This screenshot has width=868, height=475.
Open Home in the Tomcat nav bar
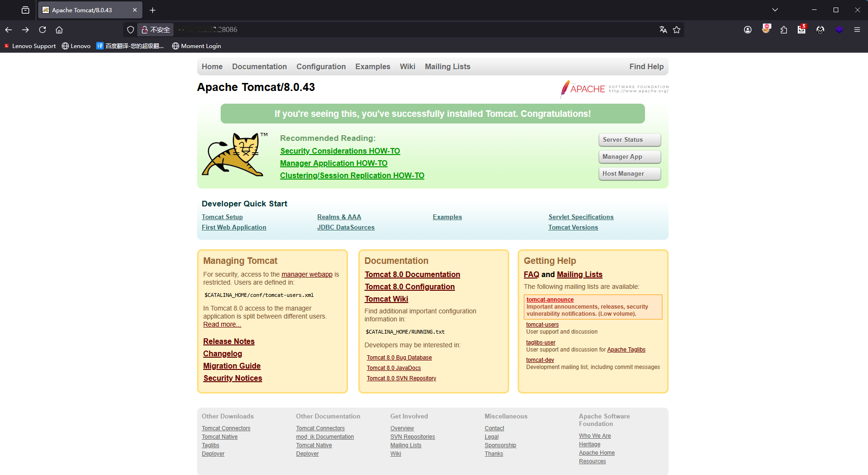click(212, 66)
